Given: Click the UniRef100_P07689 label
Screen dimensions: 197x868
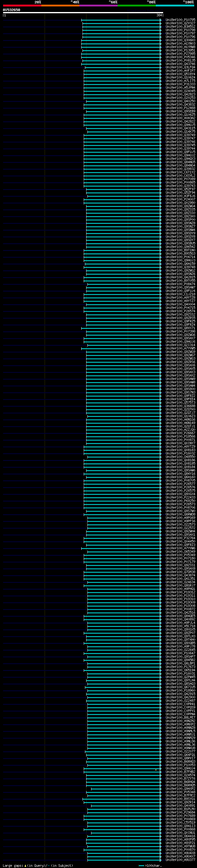Looking at the screenshot, I should (180, 816).
